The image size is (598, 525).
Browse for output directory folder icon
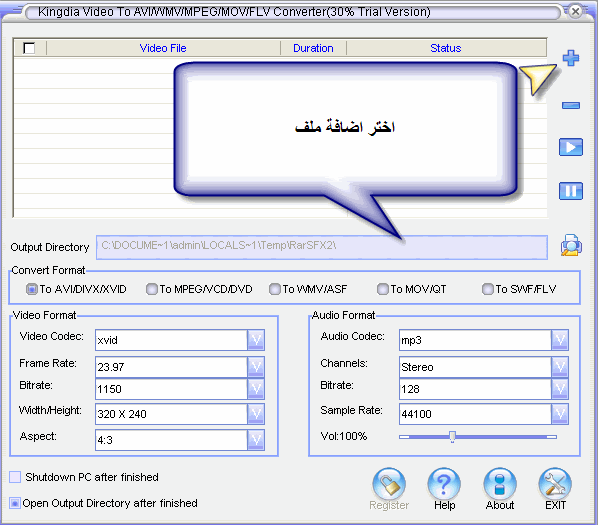click(x=571, y=245)
